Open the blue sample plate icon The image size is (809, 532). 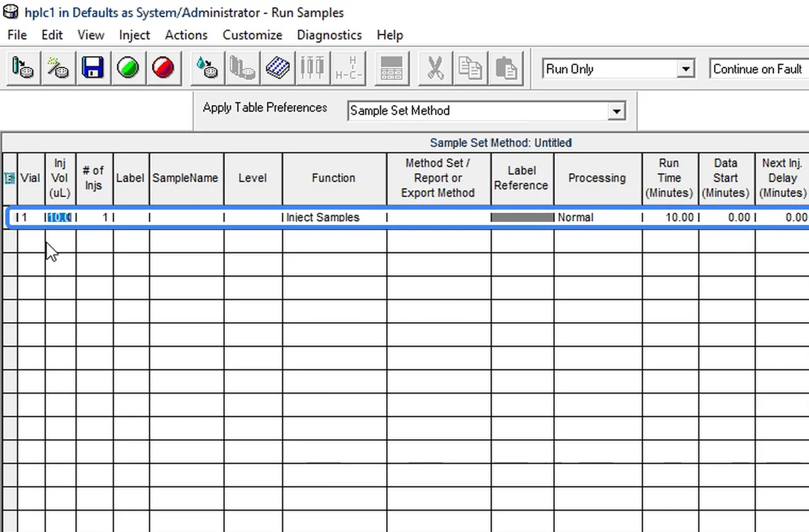coord(277,68)
